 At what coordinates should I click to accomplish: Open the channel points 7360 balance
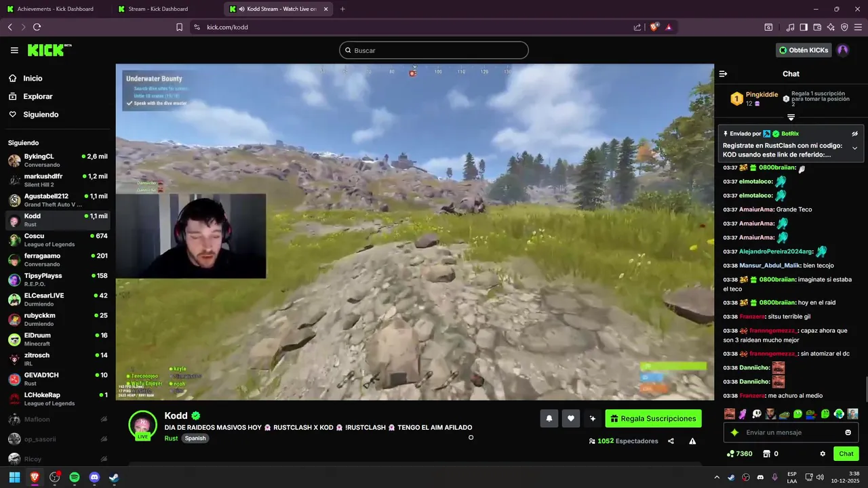tap(739, 454)
